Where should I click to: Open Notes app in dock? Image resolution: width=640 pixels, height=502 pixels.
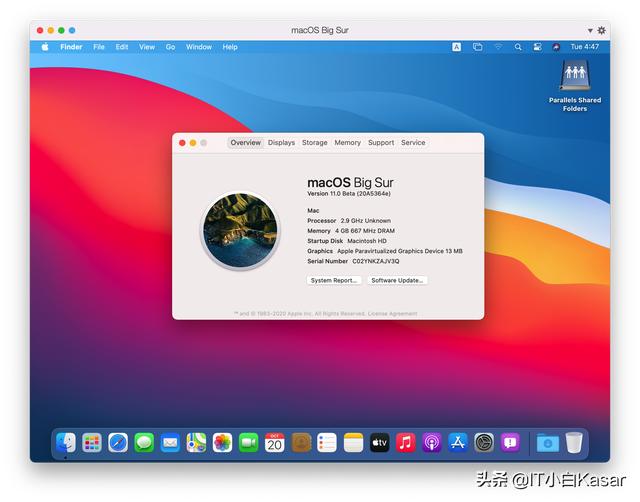353,442
